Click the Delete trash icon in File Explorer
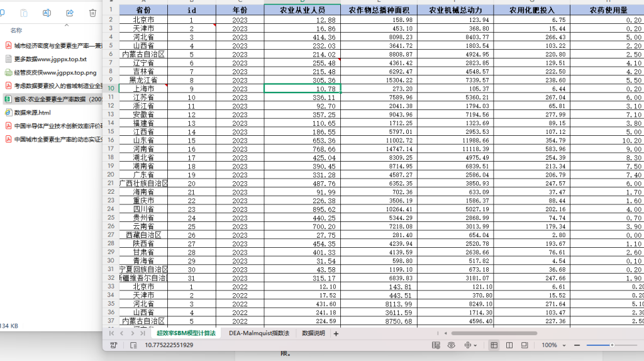The image size is (644, 361). 93,13
